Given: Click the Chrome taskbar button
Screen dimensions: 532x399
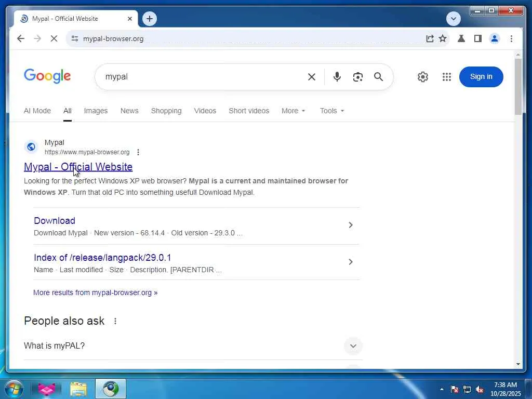Looking at the screenshot, I should point(111,389).
